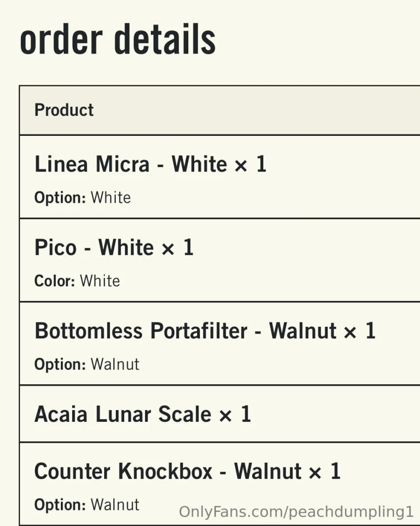Viewport: 420px width, 526px height.
Task: Open the Counter Knockbox - Walnut product
Action: [167, 471]
